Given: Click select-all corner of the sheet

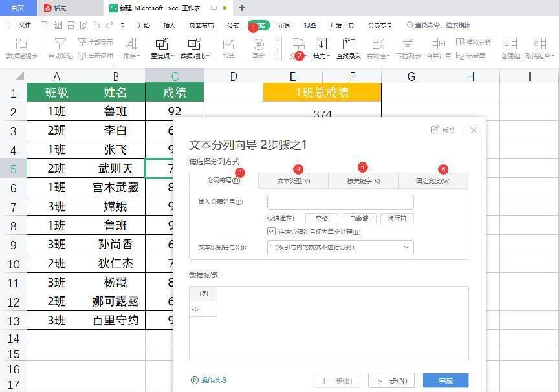Looking at the screenshot, I should (x=20, y=76).
